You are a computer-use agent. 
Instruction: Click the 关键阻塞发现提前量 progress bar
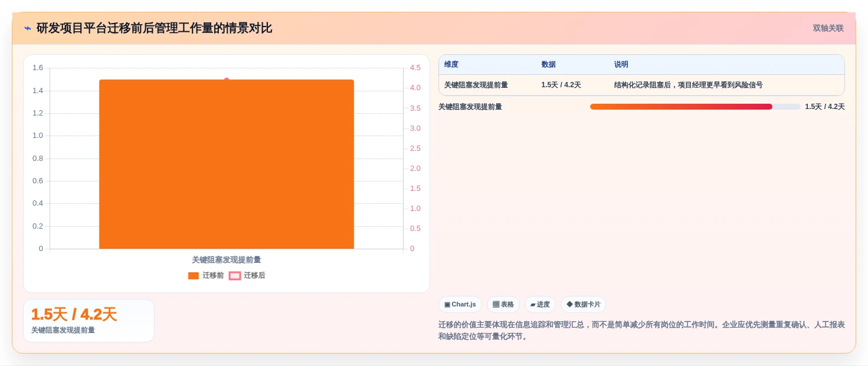[695, 107]
